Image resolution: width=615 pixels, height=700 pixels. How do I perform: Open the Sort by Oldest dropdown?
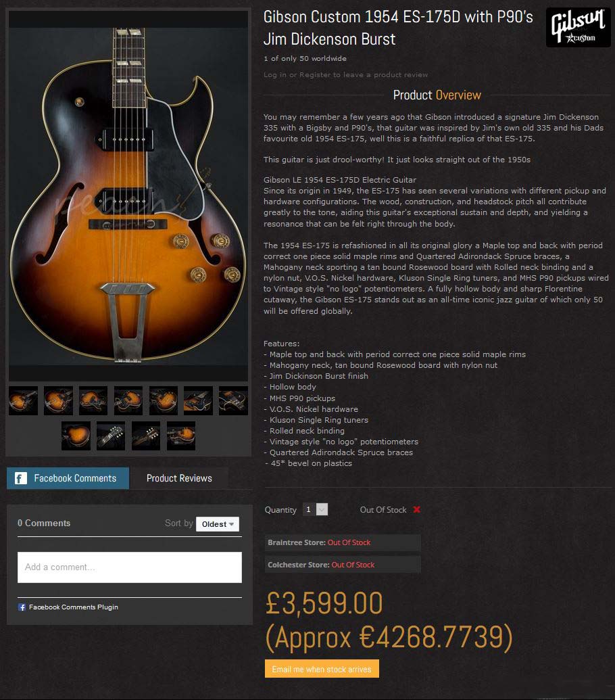click(x=218, y=524)
